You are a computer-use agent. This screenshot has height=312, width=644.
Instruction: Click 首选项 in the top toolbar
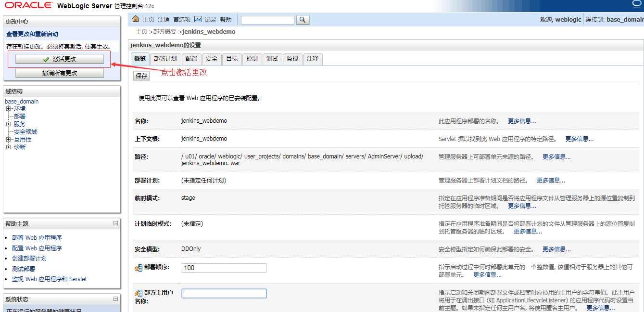[182, 20]
